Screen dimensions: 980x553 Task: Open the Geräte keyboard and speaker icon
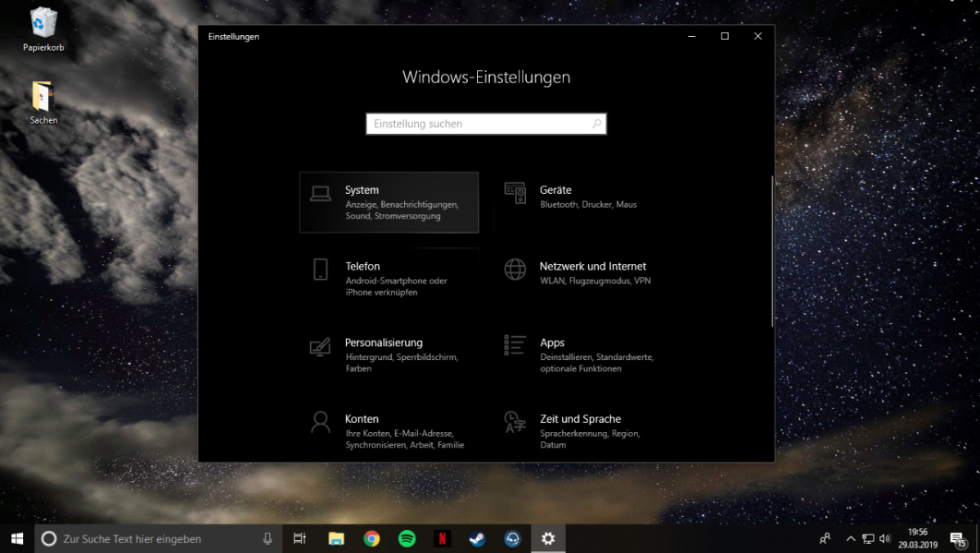(515, 193)
